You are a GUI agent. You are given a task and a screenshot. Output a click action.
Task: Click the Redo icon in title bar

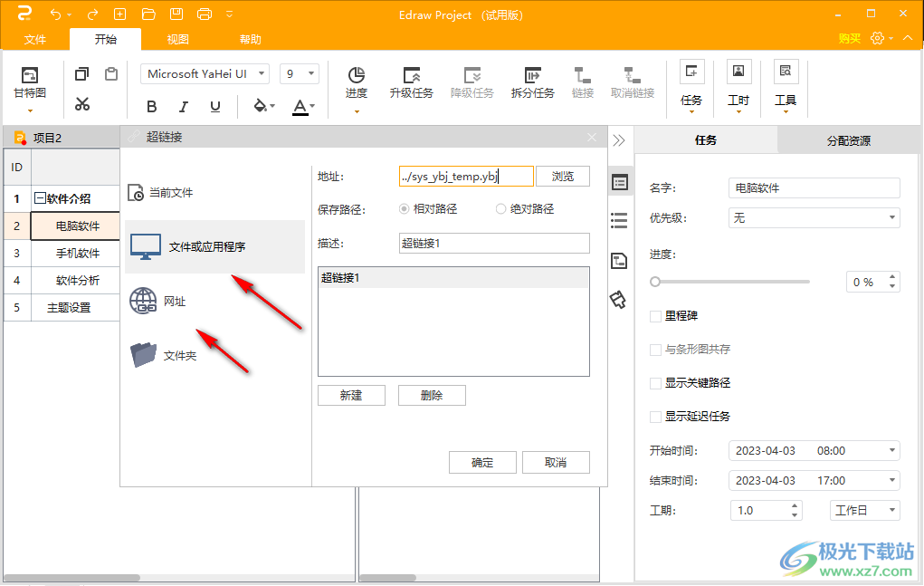coord(92,14)
